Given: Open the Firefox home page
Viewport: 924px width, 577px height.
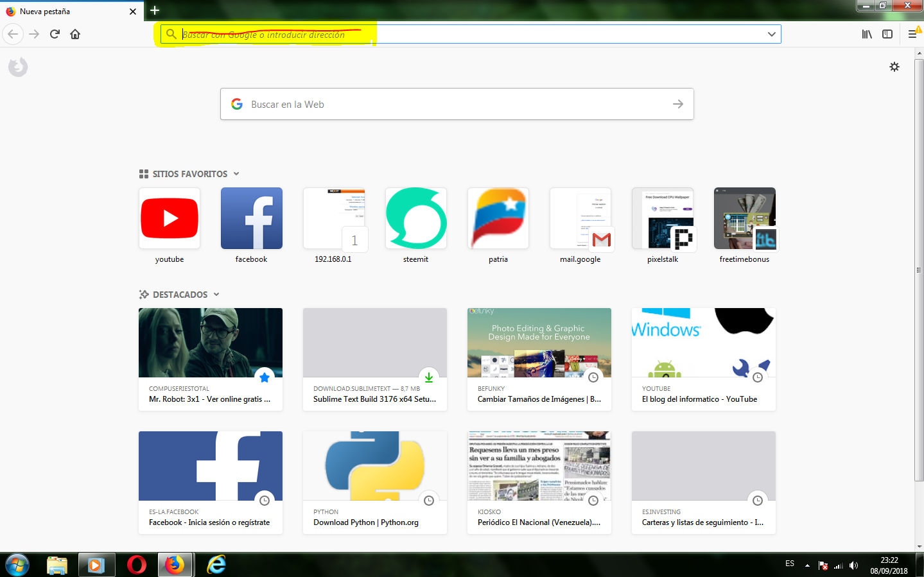Looking at the screenshot, I should click(75, 34).
